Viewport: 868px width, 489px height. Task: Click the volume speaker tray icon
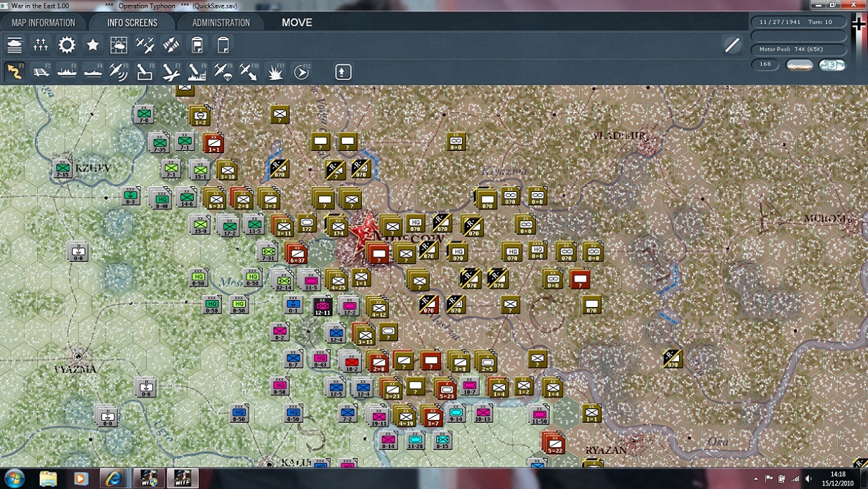tap(809, 478)
